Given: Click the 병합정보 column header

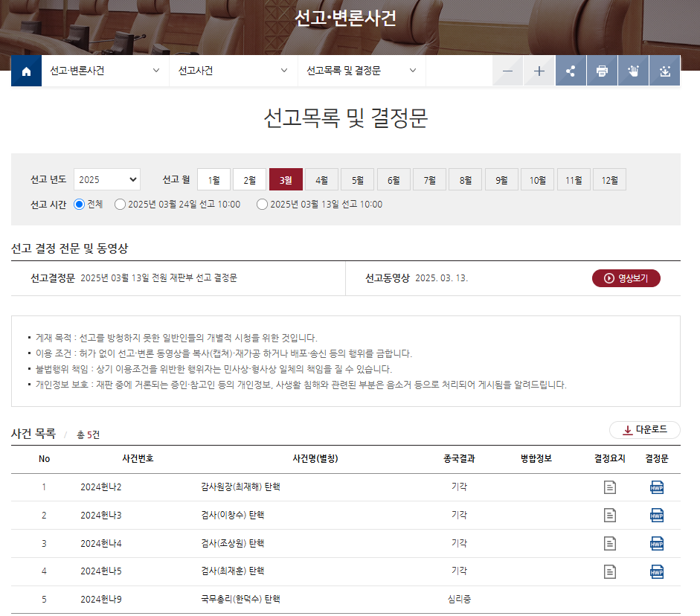Looking at the screenshot, I should point(536,458).
